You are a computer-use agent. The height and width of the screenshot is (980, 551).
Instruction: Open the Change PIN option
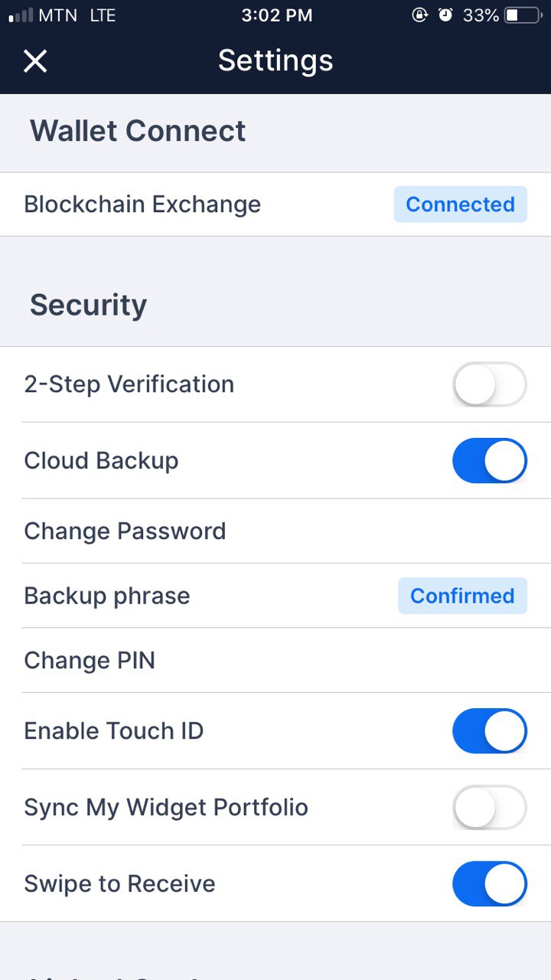coord(90,661)
